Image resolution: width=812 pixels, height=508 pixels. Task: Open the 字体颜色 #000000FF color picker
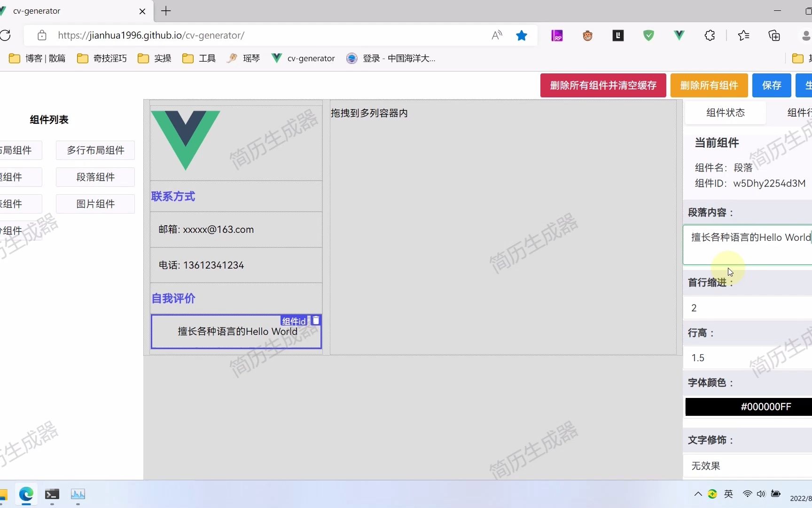point(749,407)
